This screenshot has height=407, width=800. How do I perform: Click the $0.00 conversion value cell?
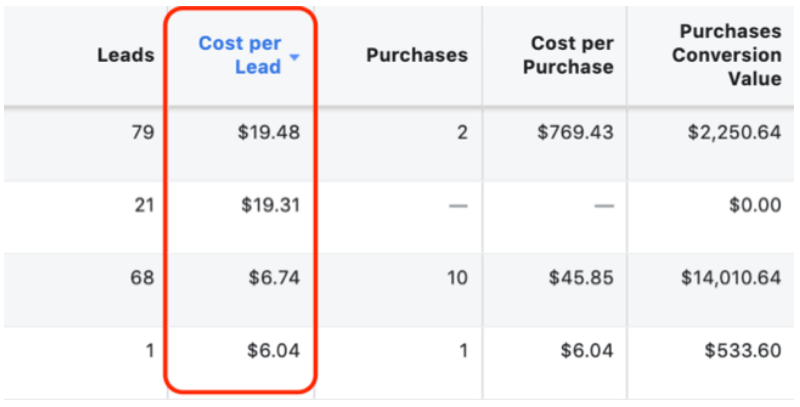pos(755,205)
